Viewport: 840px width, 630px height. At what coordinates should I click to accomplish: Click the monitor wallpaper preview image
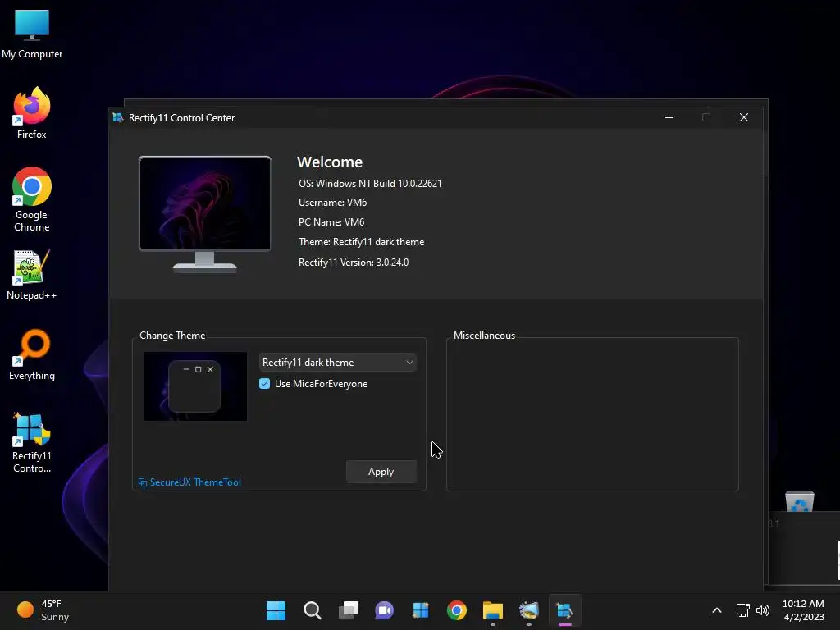pos(204,214)
